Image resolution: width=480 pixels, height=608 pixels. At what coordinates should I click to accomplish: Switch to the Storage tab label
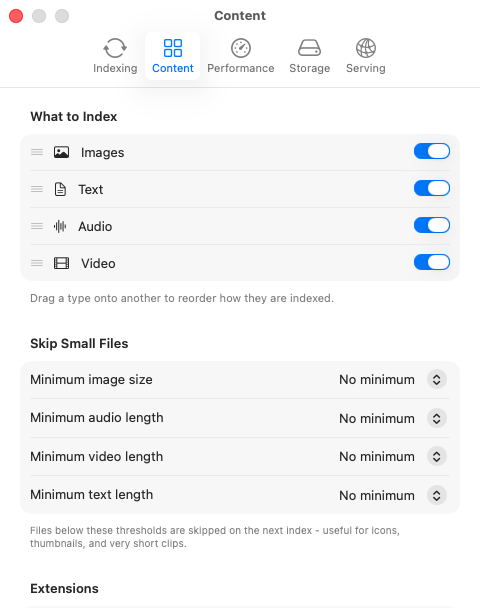pyautogui.click(x=309, y=68)
